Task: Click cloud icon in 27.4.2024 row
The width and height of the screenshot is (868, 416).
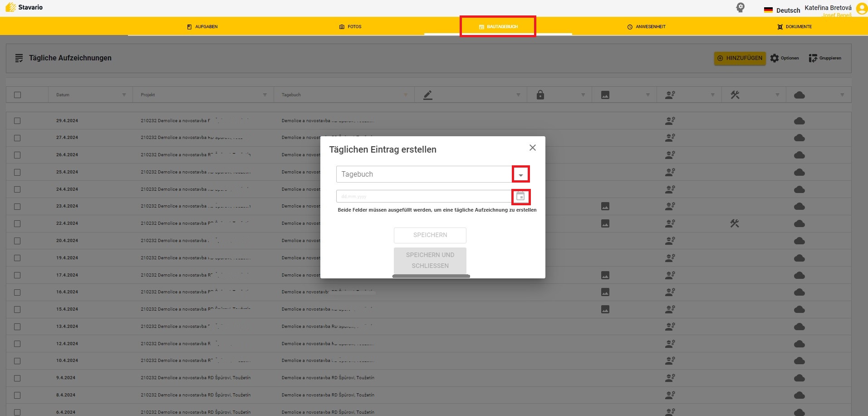Action: (x=799, y=138)
